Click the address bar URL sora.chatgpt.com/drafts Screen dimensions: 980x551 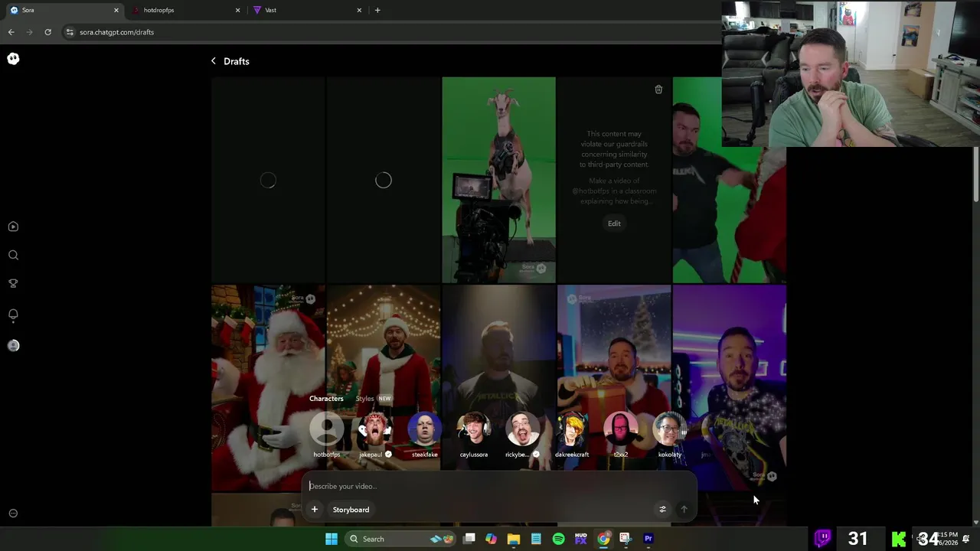[116, 32]
